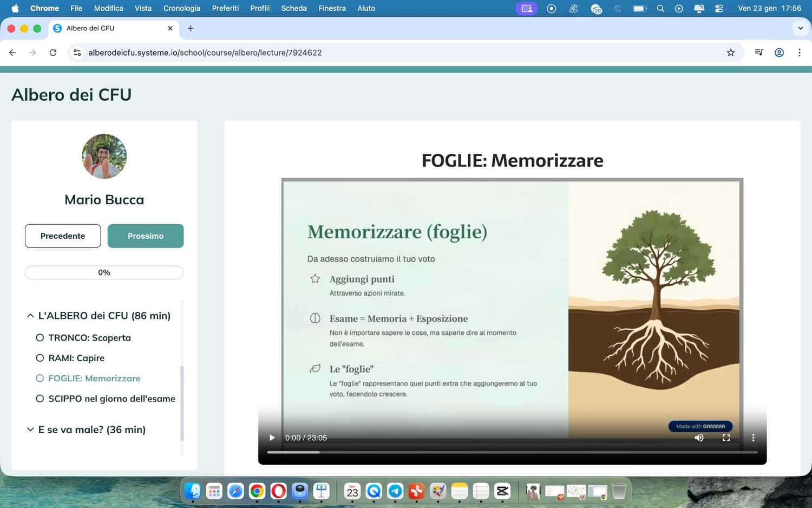Open a new tab with plus button
Screen dimensions: 812x508
(191, 28)
